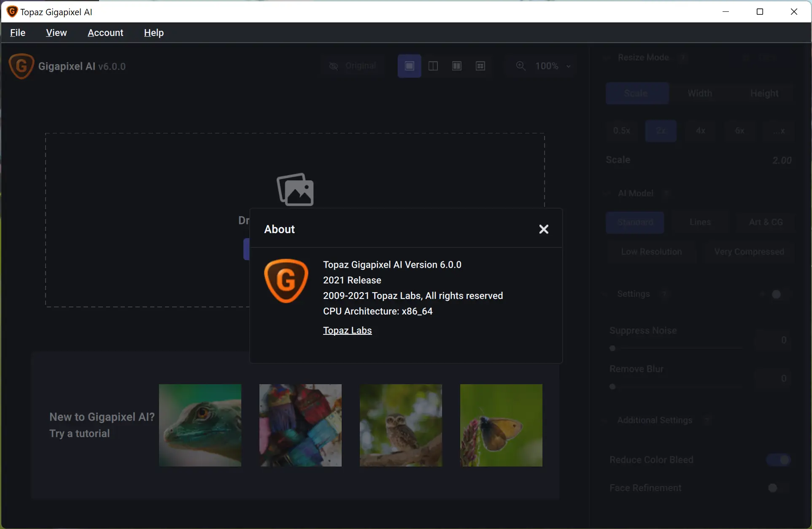Close the About dialog with X
812x529 pixels.
click(x=544, y=229)
